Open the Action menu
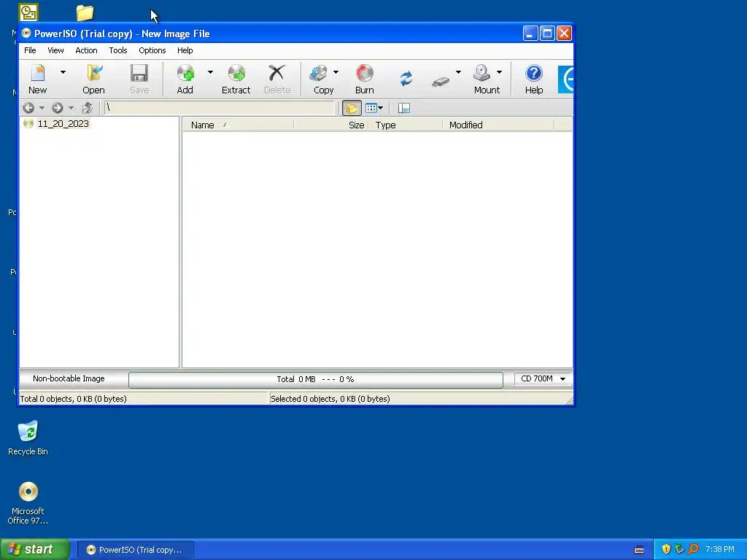The image size is (747, 560). click(86, 50)
